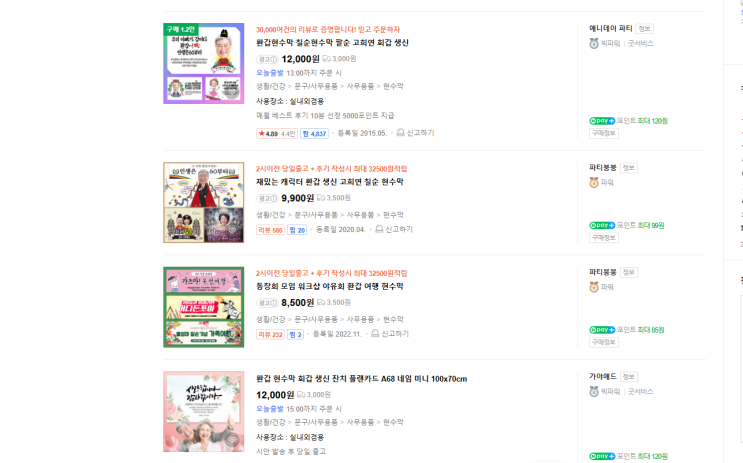
Task: Click the report icon on the 9,900원 listing
Action: click(x=379, y=229)
